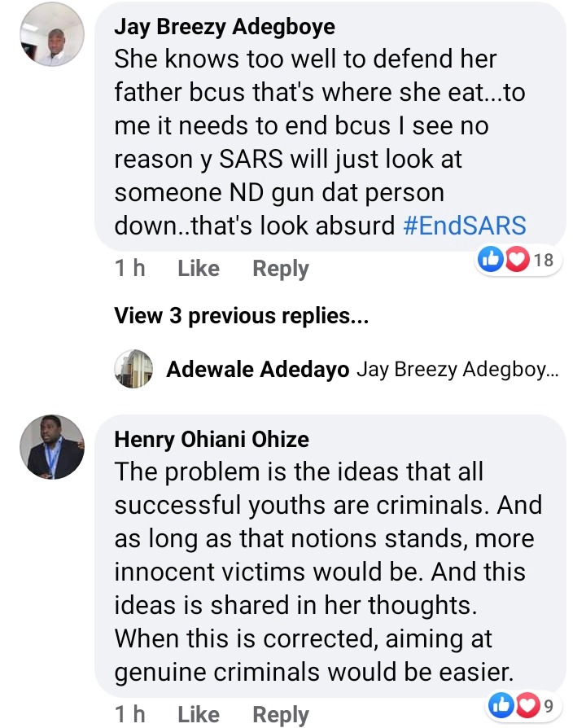
Task: Open the 9 reactions count
Action: pyautogui.click(x=547, y=704)
